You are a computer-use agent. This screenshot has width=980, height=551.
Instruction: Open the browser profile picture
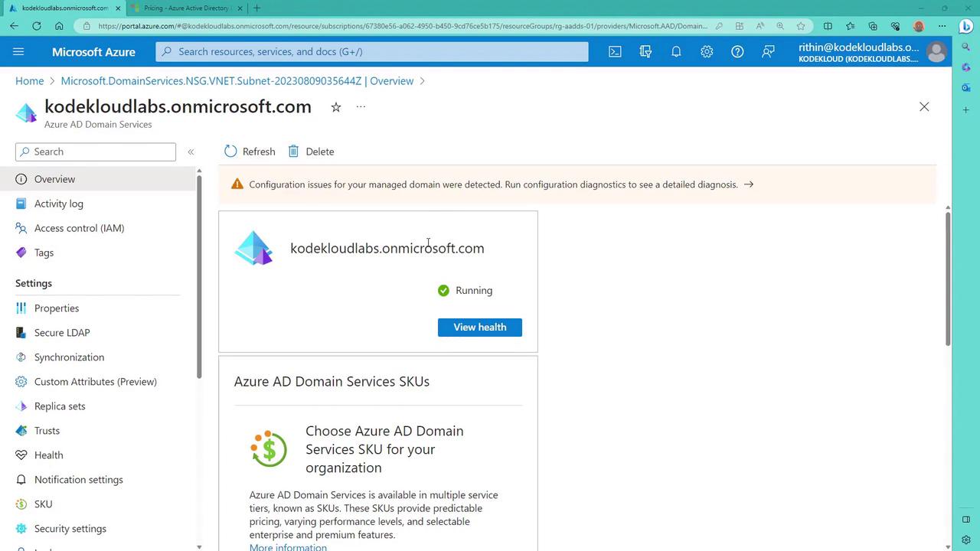point(919,26)
